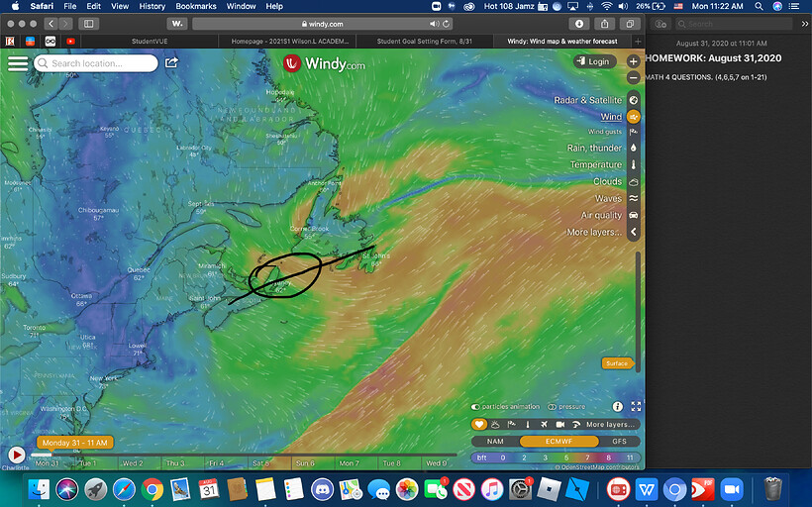
Task: Click the paragliding spots icon
Action: (x=576, y=424)
